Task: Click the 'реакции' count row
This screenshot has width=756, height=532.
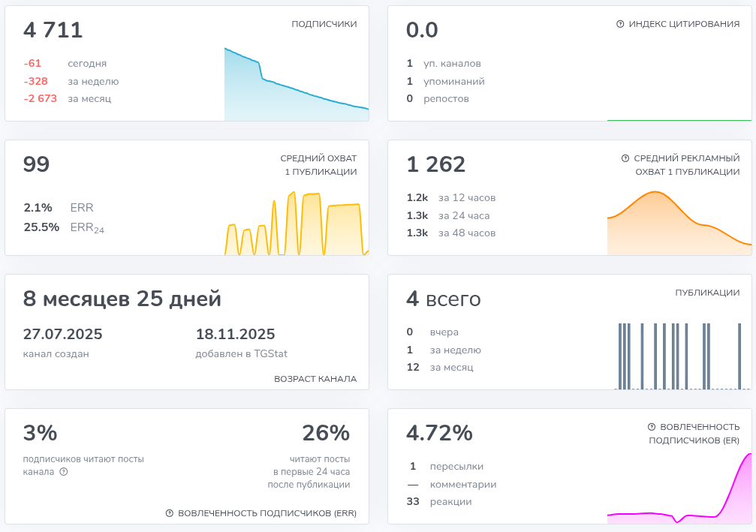Action: pos(439,501)
